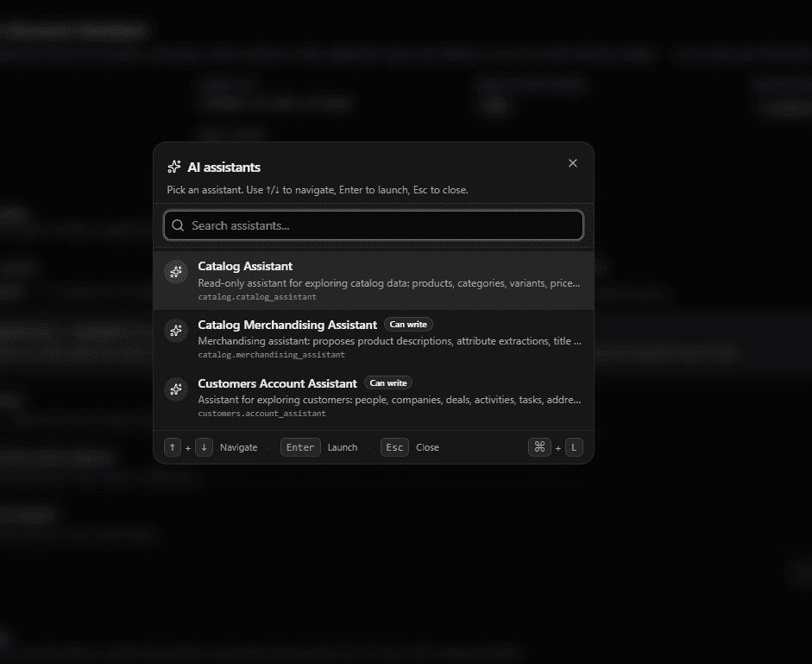
Task: Click catalog.merchandising_assistant identifier text
Action: click(x=271, y=355)
